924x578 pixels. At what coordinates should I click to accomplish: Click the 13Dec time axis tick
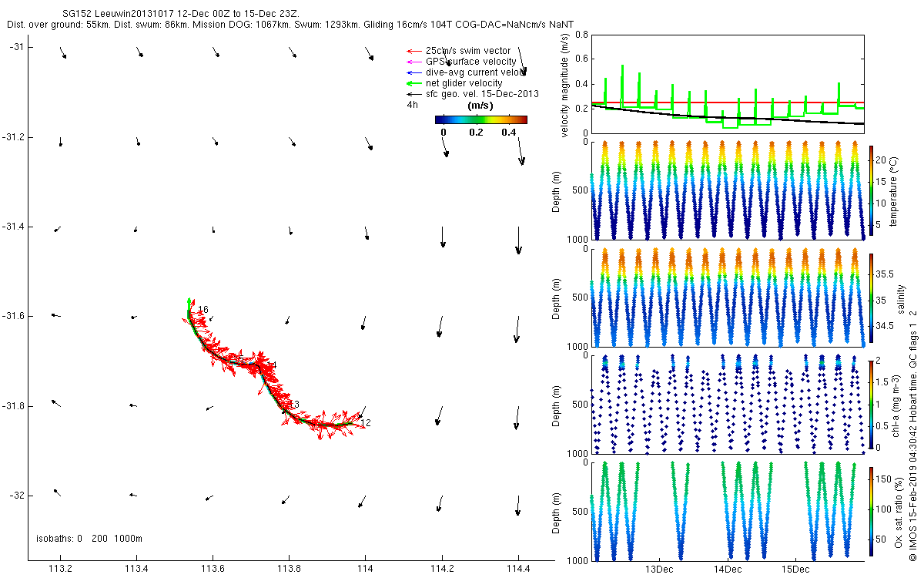tap(659, 570)
